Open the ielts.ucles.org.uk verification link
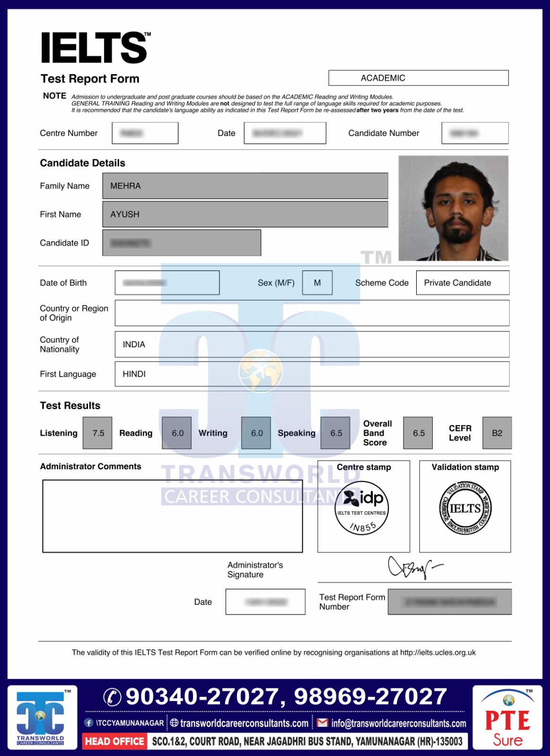550x756 pixels. [437, 653]
